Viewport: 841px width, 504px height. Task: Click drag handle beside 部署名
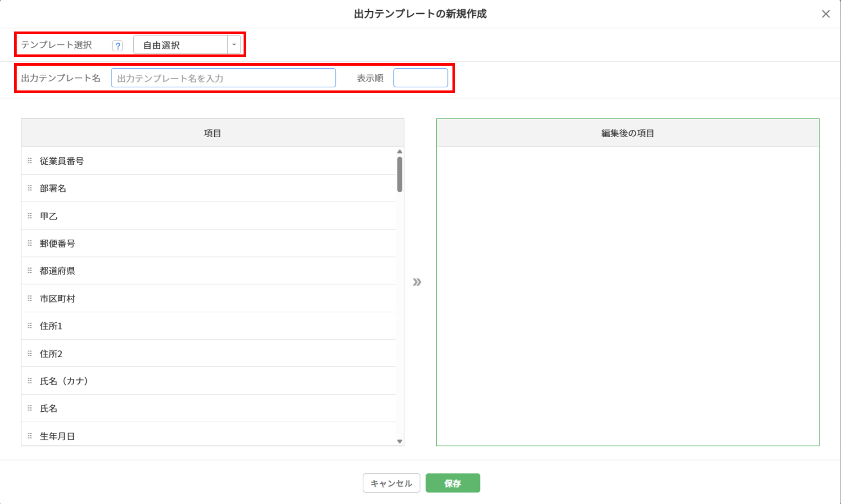(30, 188)
